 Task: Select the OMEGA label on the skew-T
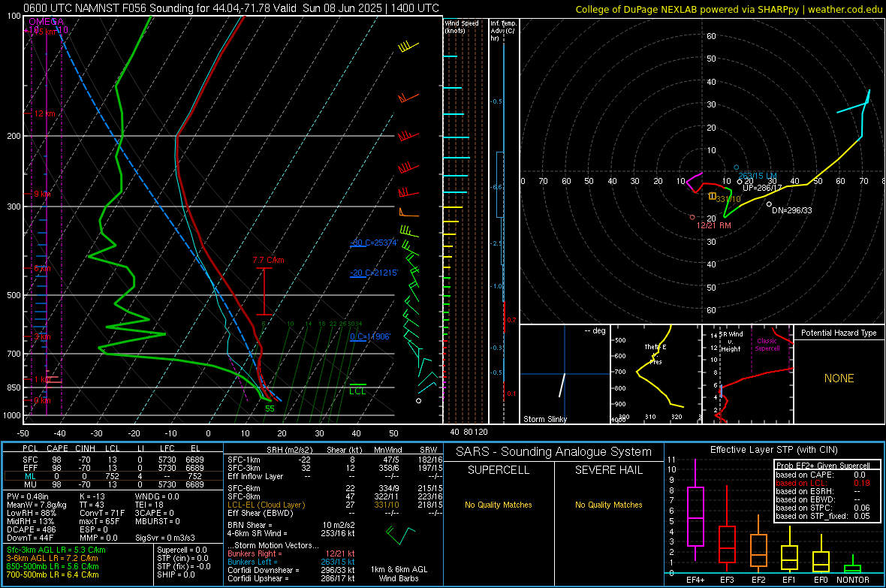[x=46, y=22]
